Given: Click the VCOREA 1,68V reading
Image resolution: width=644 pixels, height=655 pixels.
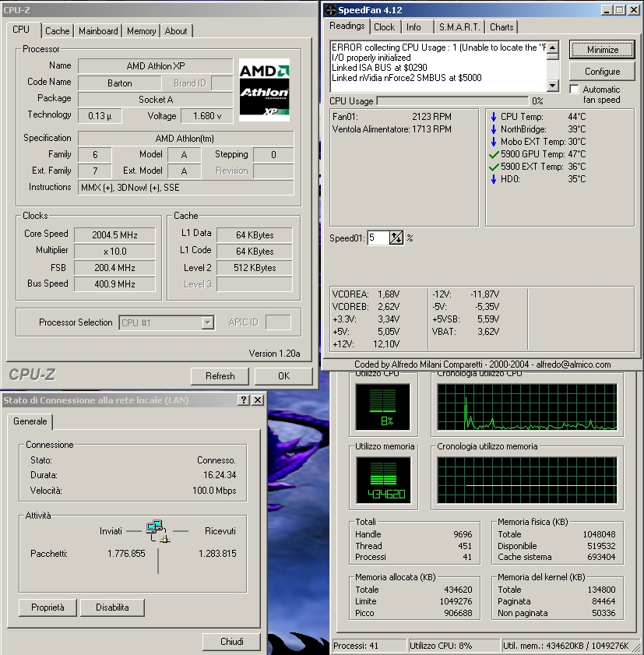Looking at the screenshot, I should pyautogui.click(x=366, y=294).
